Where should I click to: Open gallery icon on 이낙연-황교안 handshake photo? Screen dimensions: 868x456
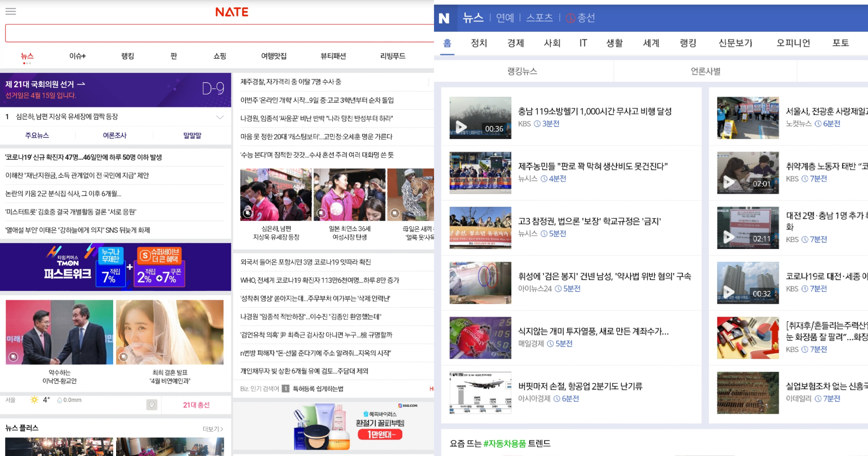[x=14, y=357]
